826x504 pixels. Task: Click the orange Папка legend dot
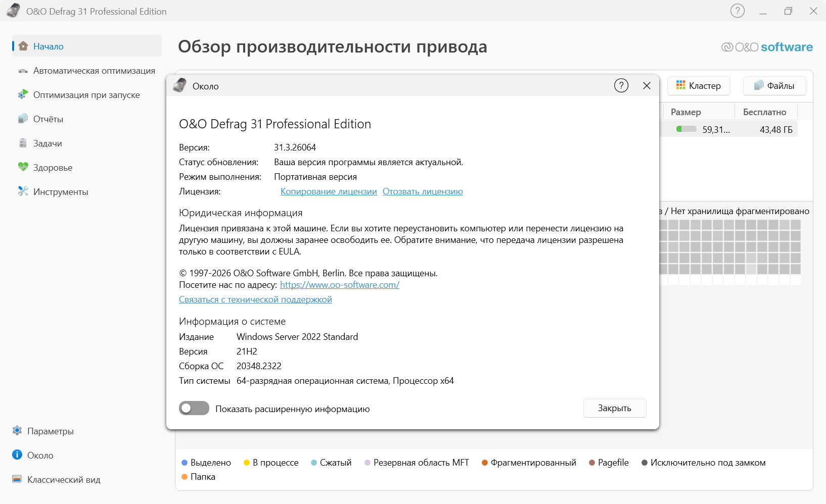(x=185, y=477)
